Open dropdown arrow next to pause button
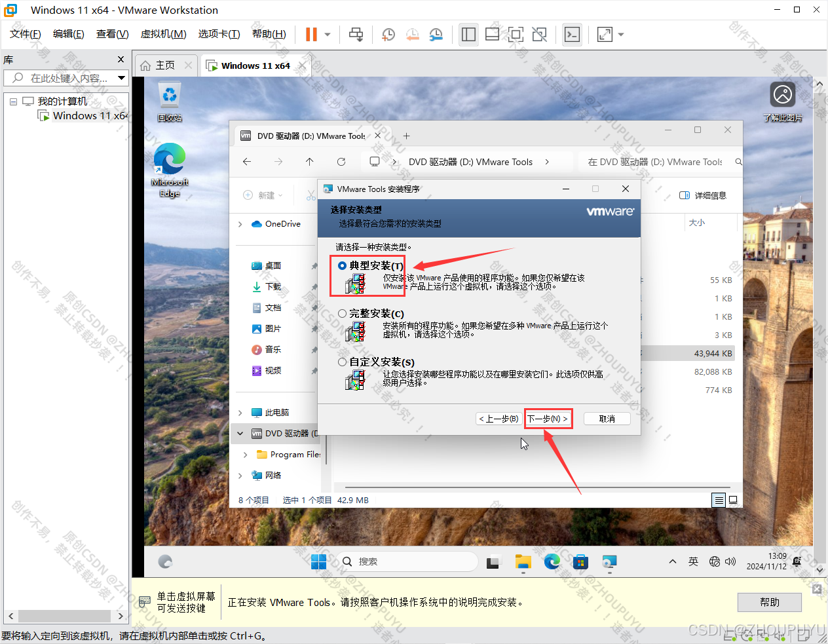Viewport: 828px width, 644px height. (x=328, y=34)
